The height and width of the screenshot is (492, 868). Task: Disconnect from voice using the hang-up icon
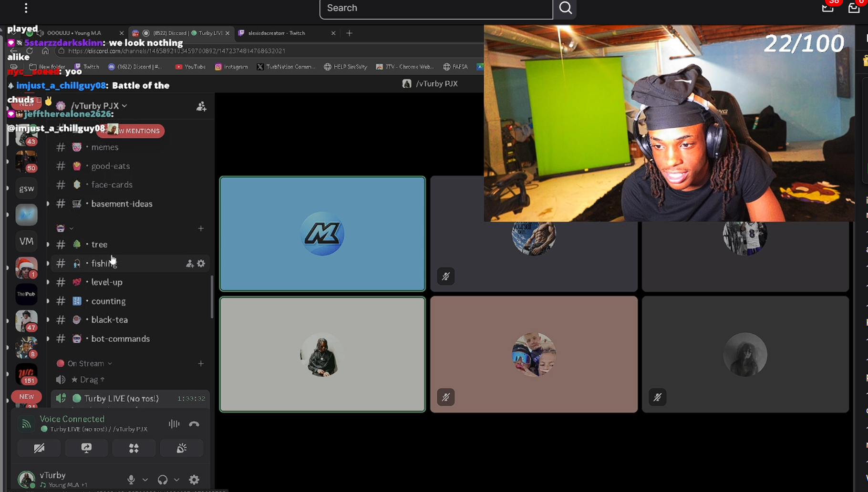pyautogui.click(x=194, y=424)
